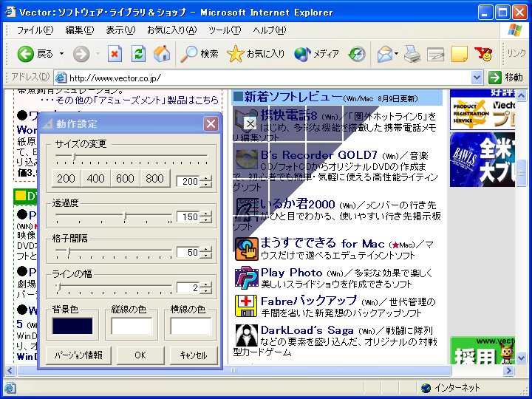Open the 表示(V) menu
Viewport: 532px width, 399px height.
point(120,30)
